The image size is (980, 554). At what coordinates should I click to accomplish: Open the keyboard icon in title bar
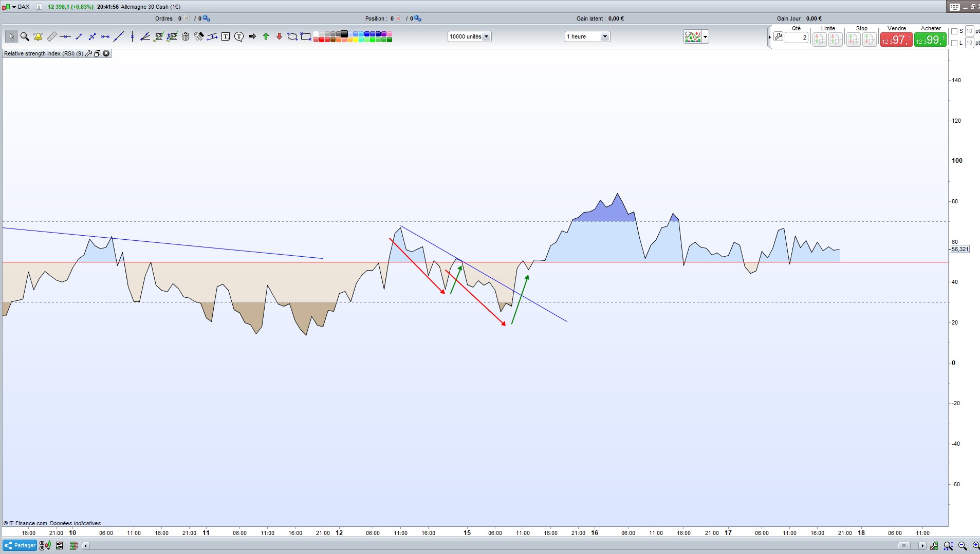coord(955,7)
